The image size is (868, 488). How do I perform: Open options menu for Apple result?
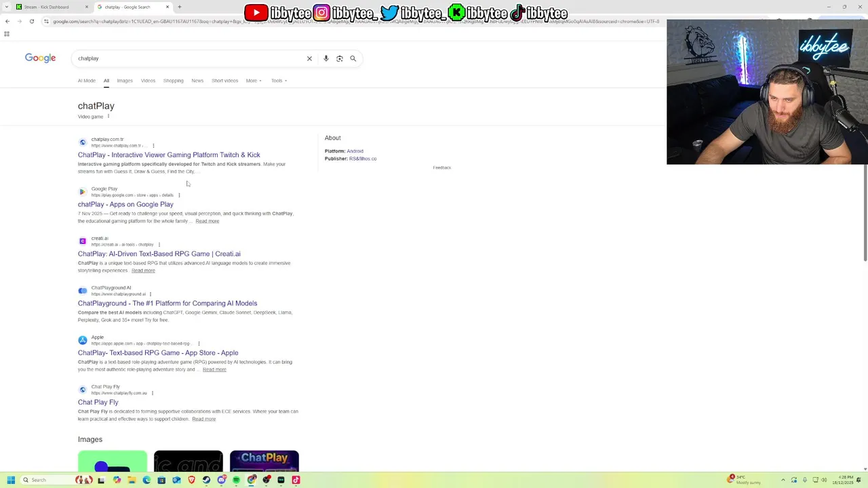199,344
